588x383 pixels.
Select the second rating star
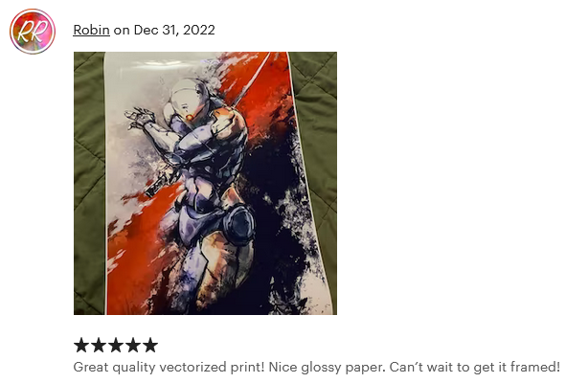click(99, 345)
